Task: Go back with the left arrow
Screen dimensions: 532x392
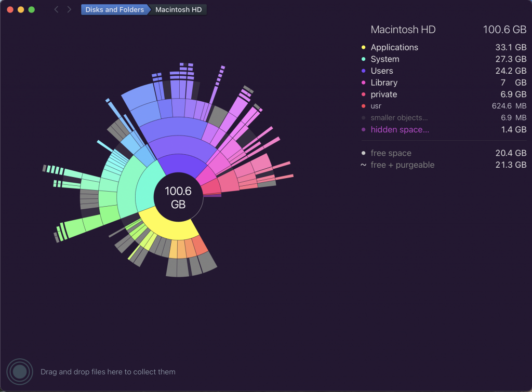Action: pyautogui.click(x=56, y=9)
